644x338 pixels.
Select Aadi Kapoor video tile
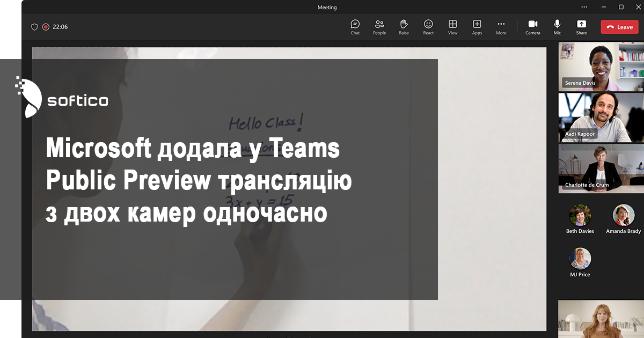[x=601, y=117]
